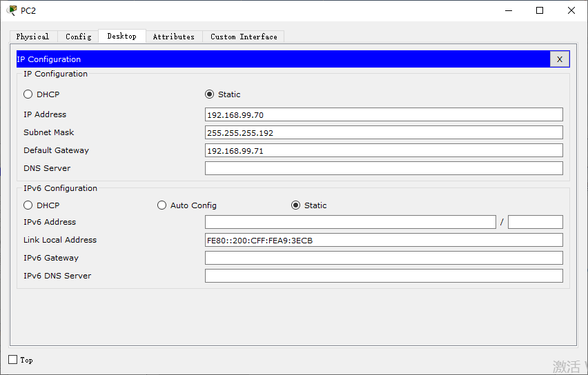Click the IP Address field 192.168.99.70
588x375 pixels.
(x=384, y=114)
